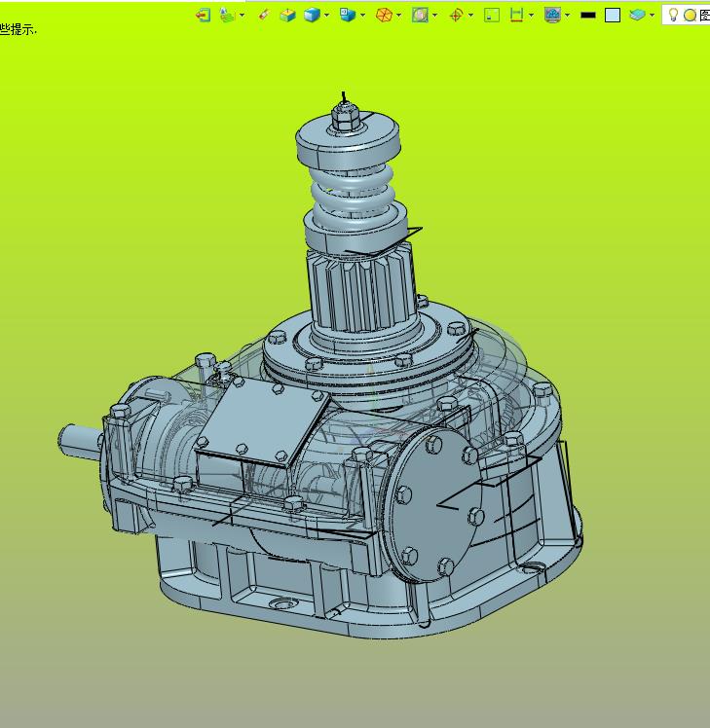Click the yellow sphere icon

click(690, 16)
